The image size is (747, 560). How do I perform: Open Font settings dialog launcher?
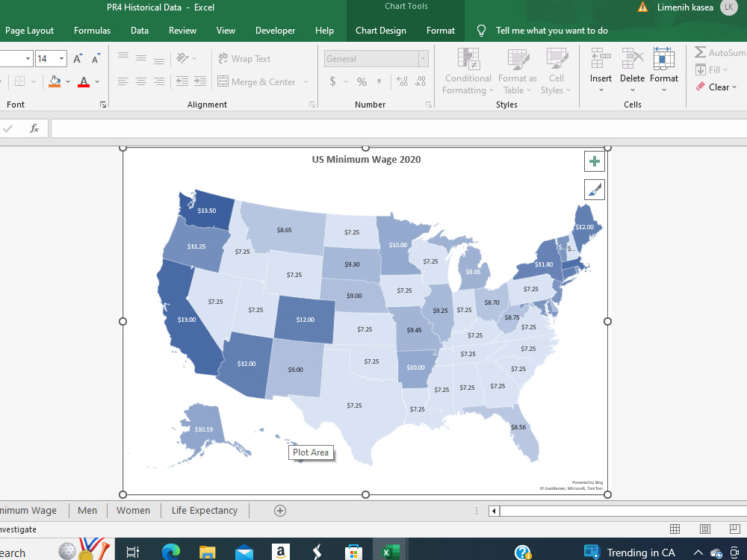103,105
